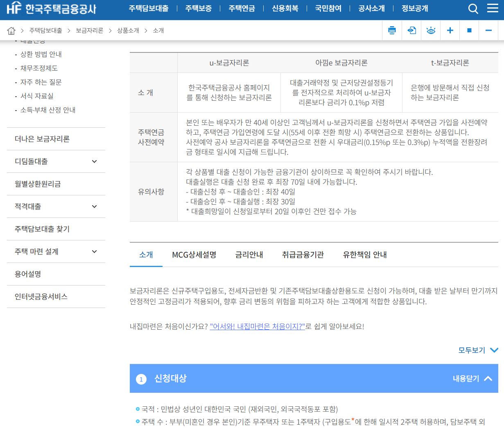Zoom out with the minus icon
The height and width of the screenshot is (428, 504).
pos(488,30)
